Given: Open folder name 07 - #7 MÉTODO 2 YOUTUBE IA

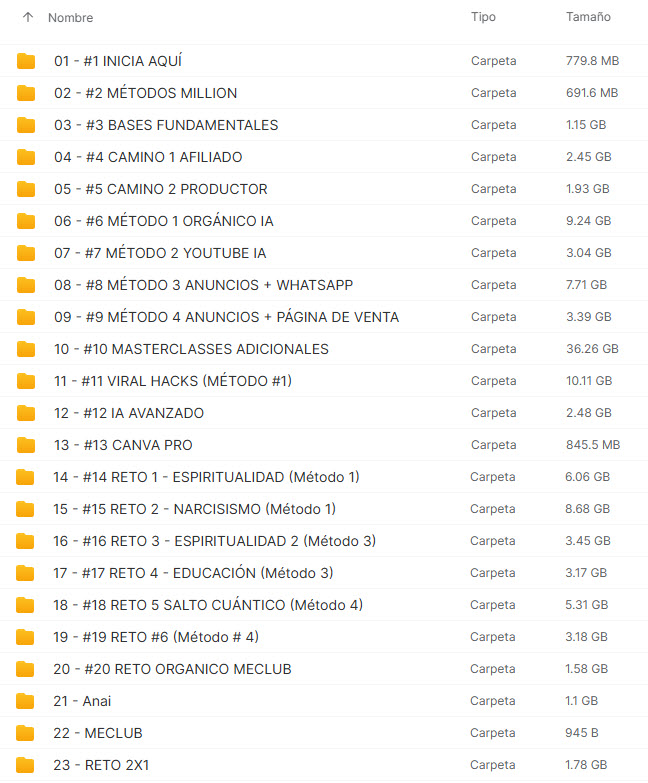Looking at the screenshot, I should pos(160,253).
